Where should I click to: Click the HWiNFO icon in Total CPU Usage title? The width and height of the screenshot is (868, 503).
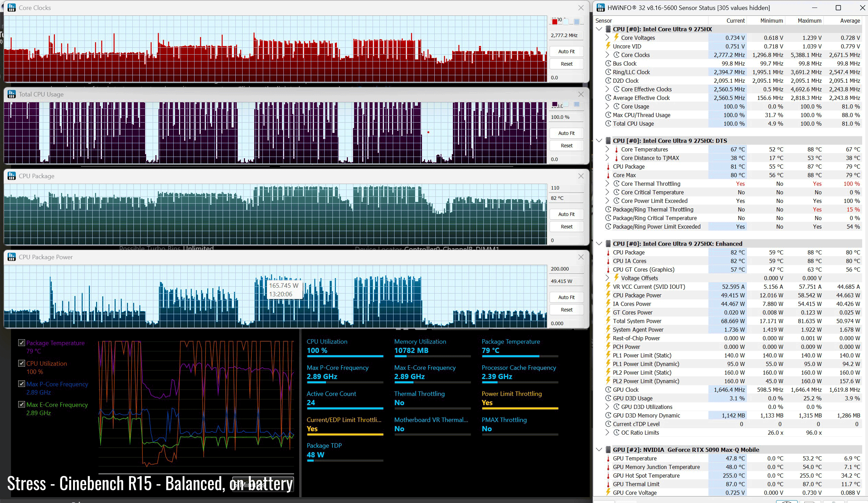tap(12, 94)
